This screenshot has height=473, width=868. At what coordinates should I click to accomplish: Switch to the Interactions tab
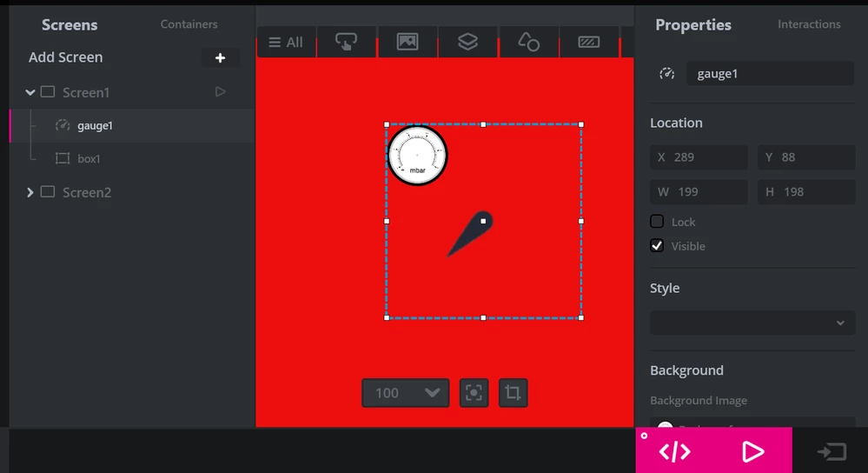click(809, 24)
